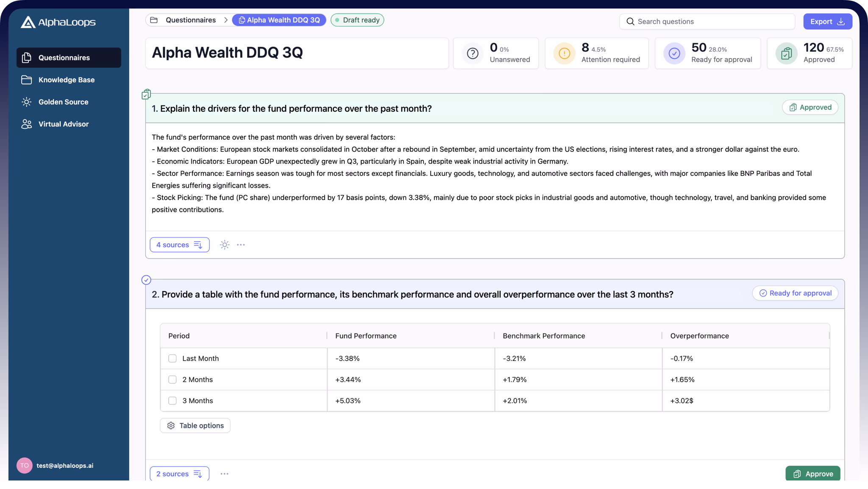868x489 pixels.
Task: Check the 3 Months row checkbox
Action: pos(172,401)
